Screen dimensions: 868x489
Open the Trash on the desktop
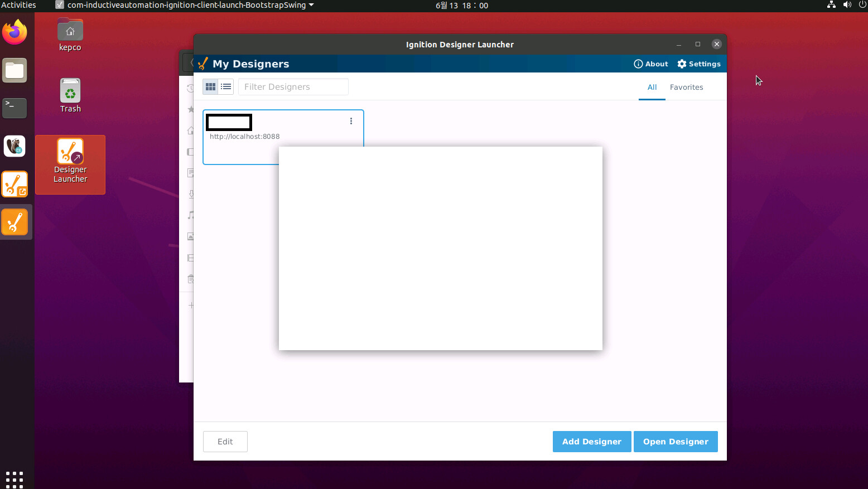coord(70,95)
